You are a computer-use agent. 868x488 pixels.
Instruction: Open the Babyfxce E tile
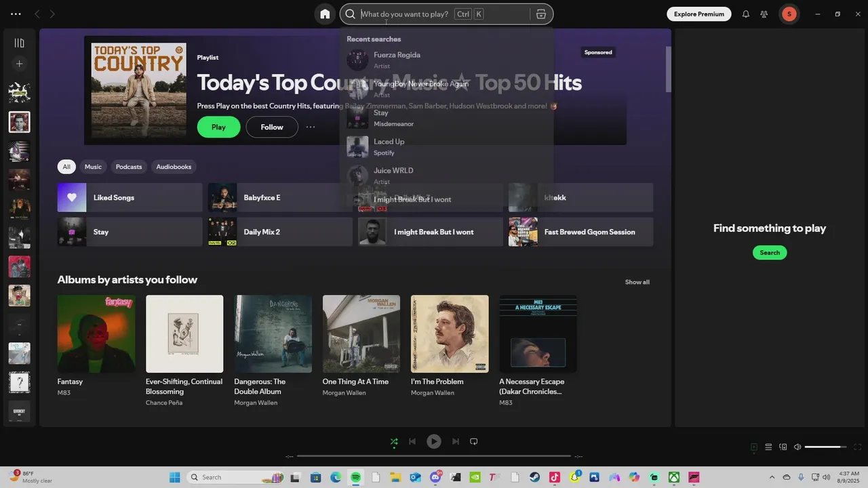coord(280,197)
